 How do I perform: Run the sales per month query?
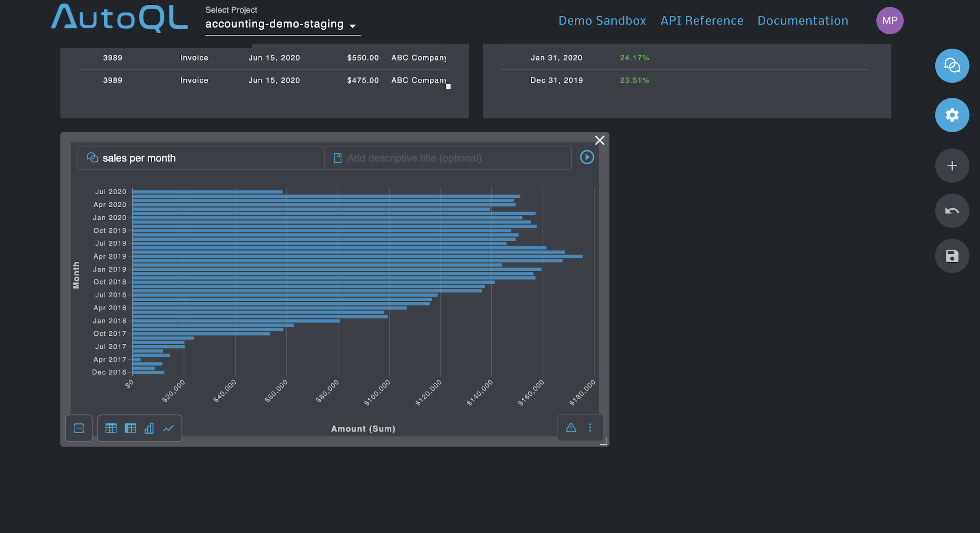tap(587, 157)
